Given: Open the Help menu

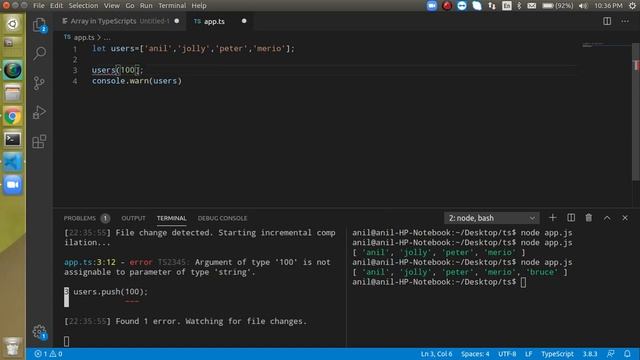Looking at the screenshot, I should (199, 6).
